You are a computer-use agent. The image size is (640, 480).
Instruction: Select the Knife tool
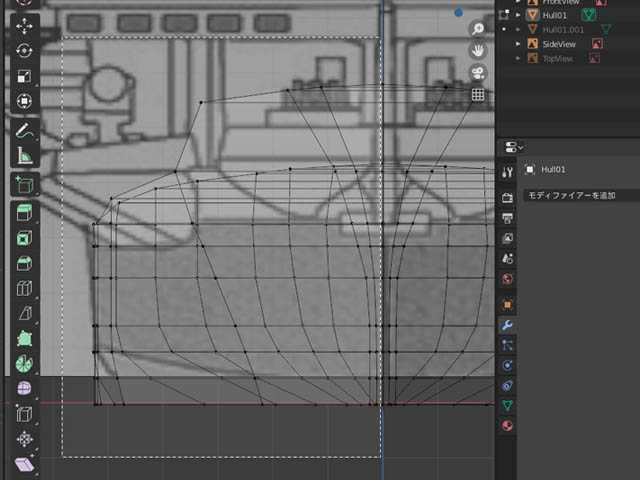click(x=24, y=313)
